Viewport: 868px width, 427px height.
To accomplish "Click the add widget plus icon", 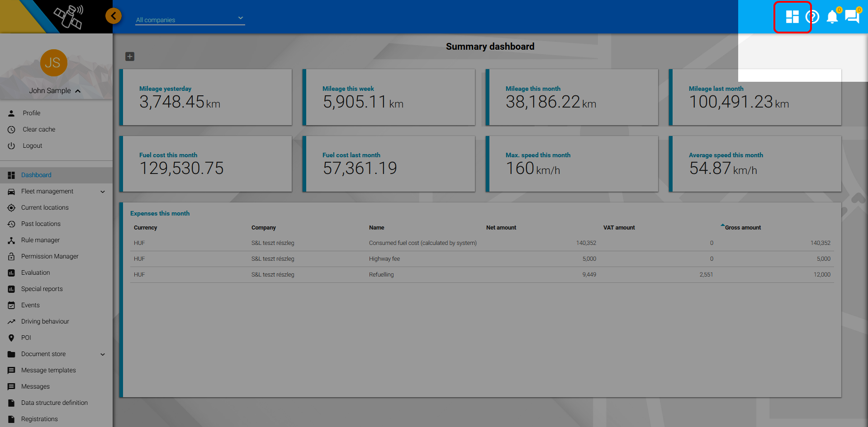I will pos(130,56).
